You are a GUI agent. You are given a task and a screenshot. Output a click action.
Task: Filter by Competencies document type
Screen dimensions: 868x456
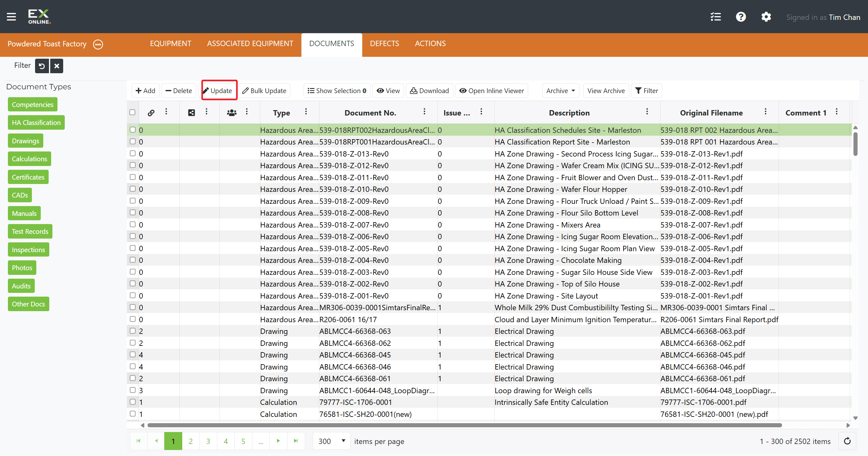tap(33, 104)
